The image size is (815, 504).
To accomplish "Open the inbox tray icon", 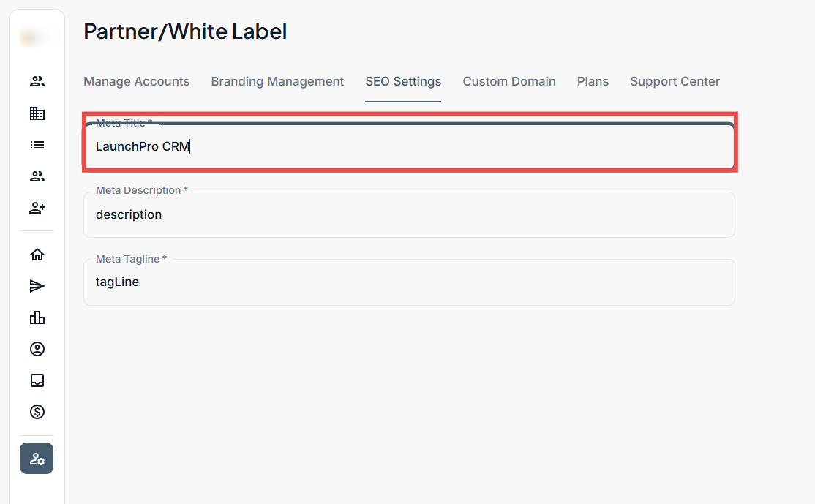I will click(37, 380).
